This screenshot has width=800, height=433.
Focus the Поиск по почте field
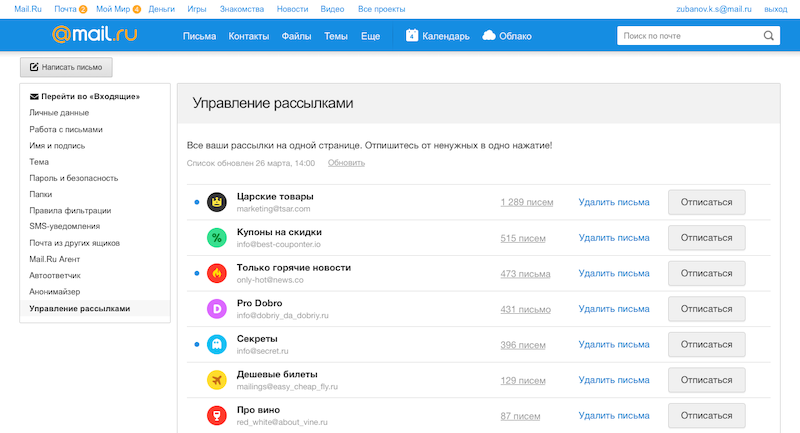click(689, 36)
